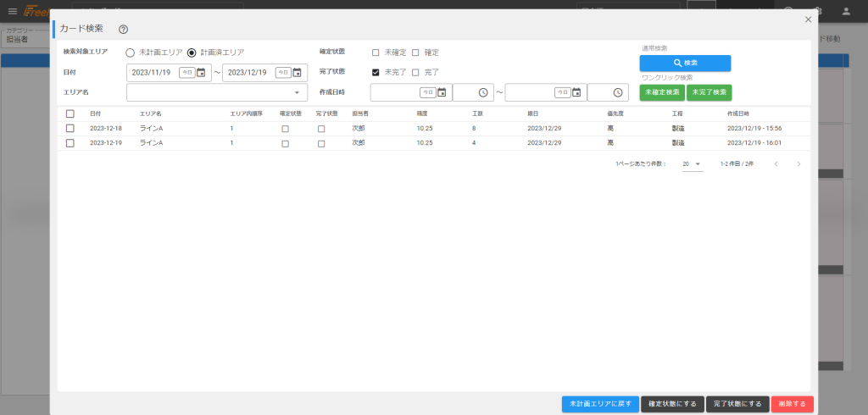Select the 未計画エリア radio button
The width and height of the screenshot is (868, 415).
coord(130,53)
